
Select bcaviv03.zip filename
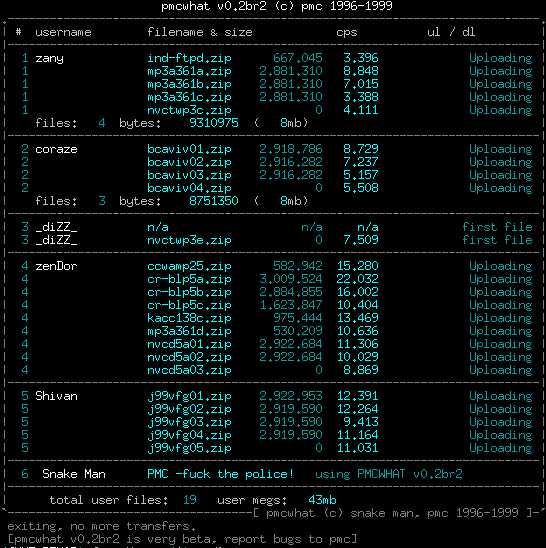189,175
